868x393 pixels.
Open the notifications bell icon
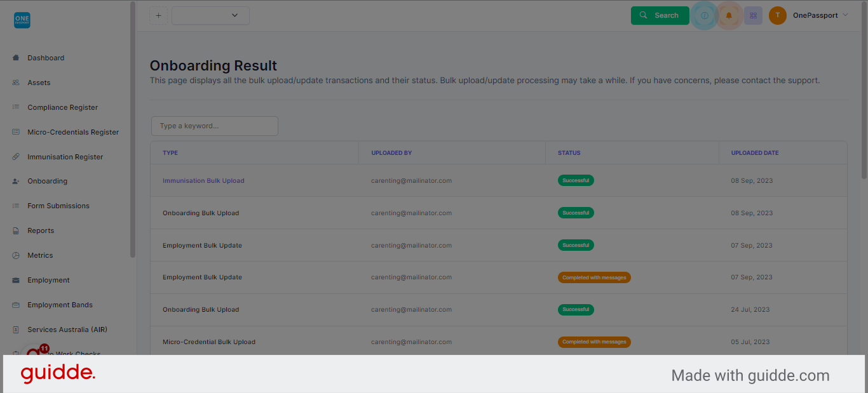[729, 15]
